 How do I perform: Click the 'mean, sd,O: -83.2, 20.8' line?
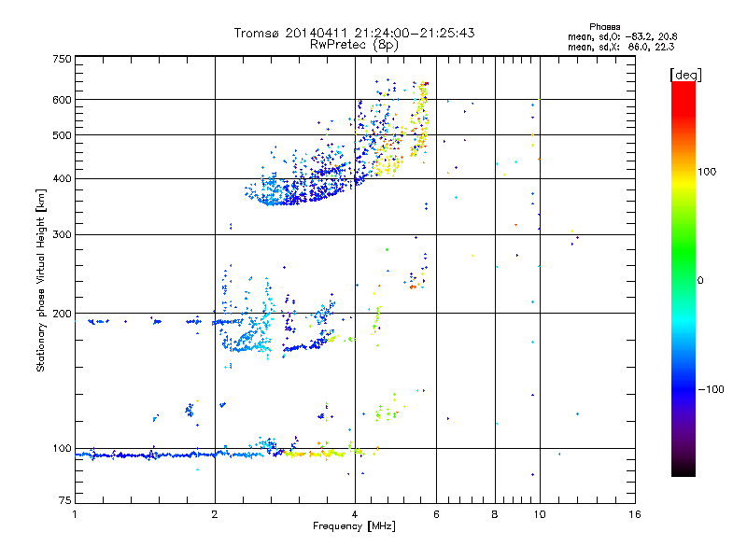[622, 36]
